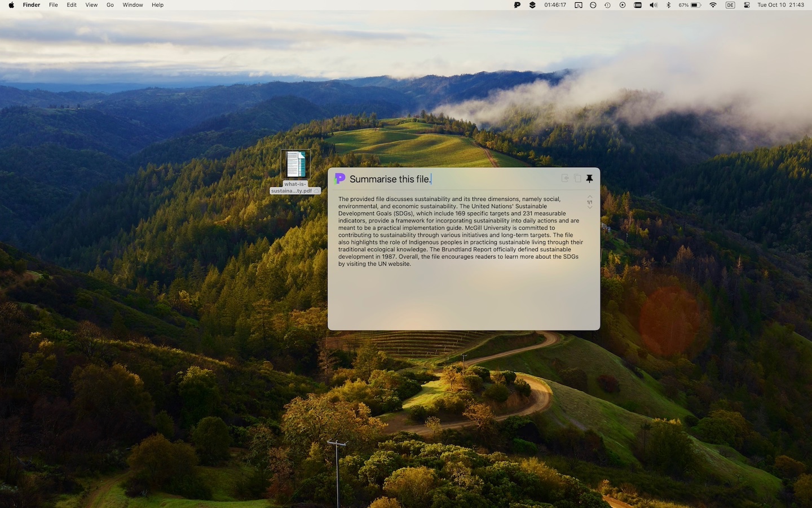Open Control Center from menu bar
The image size is (812, 508).
(747, 5)
